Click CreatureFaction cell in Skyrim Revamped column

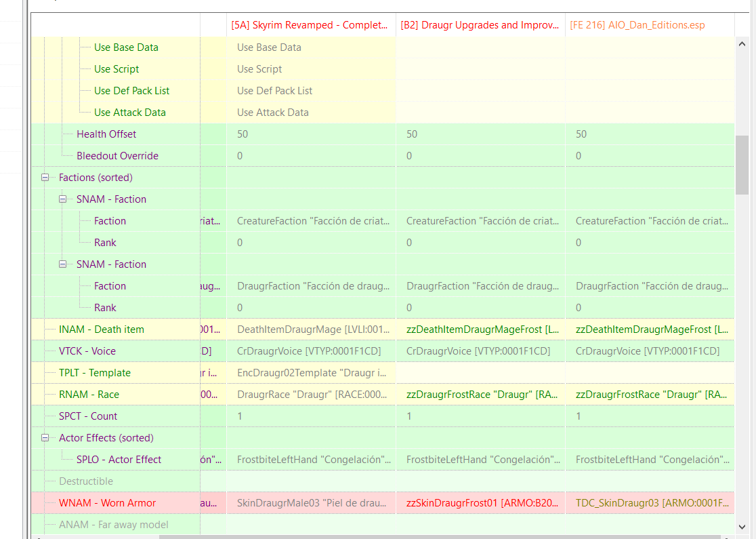[x=311, y=221]
